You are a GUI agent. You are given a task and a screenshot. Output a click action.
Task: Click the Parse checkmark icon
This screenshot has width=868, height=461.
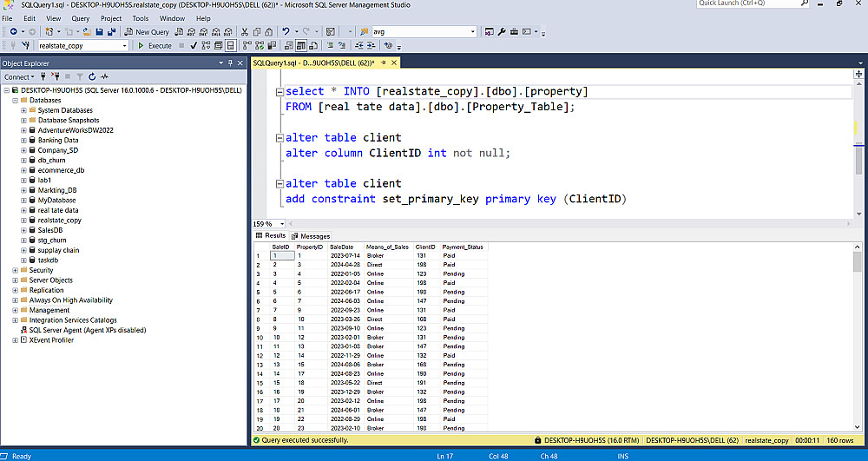pos(193,45)
